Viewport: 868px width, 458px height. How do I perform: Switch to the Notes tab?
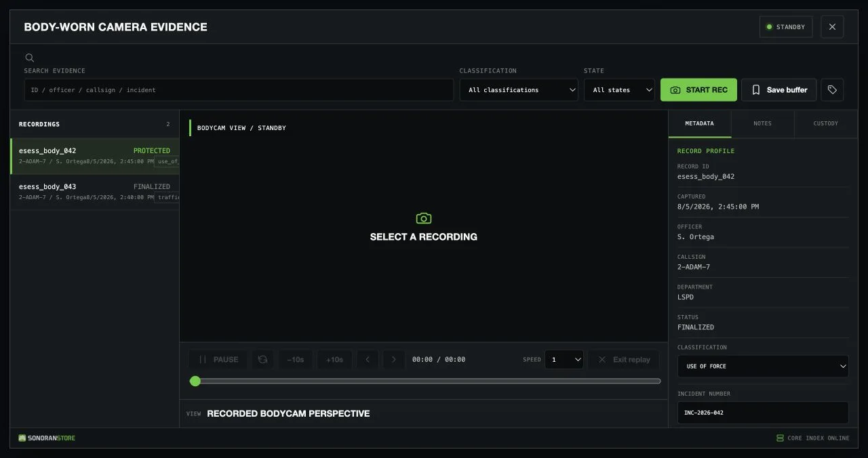[762, 124]
